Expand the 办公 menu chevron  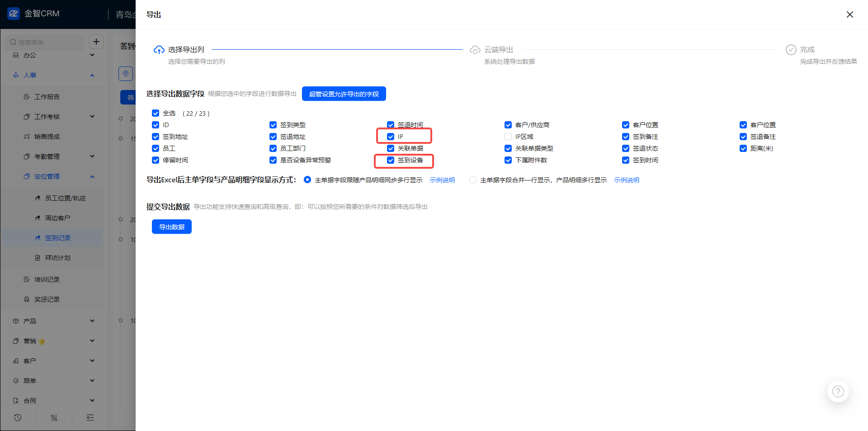[x=92, y=55]
